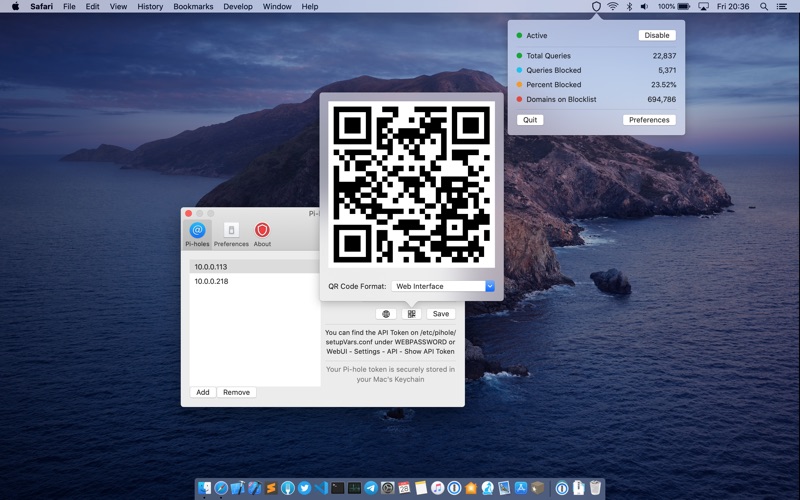Open the Edit menu
The width and height of the screenshot is (800, 500).
92,7
